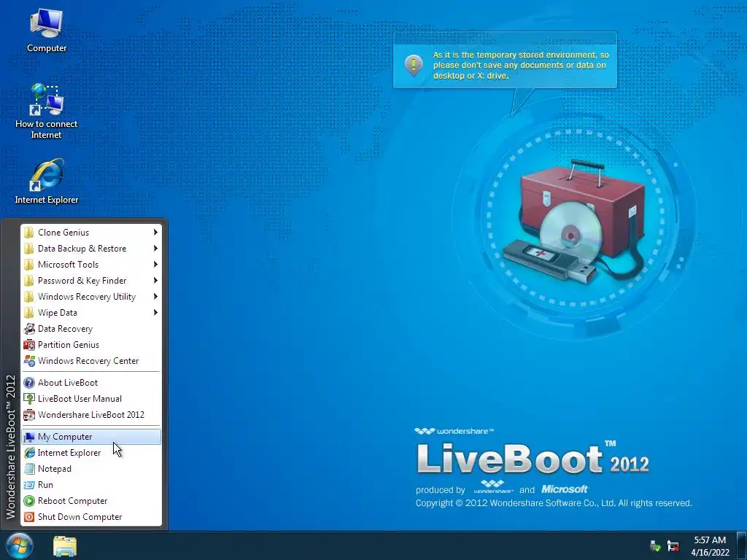Click the Data Recovery menu icon

click(x=29, y=329)
